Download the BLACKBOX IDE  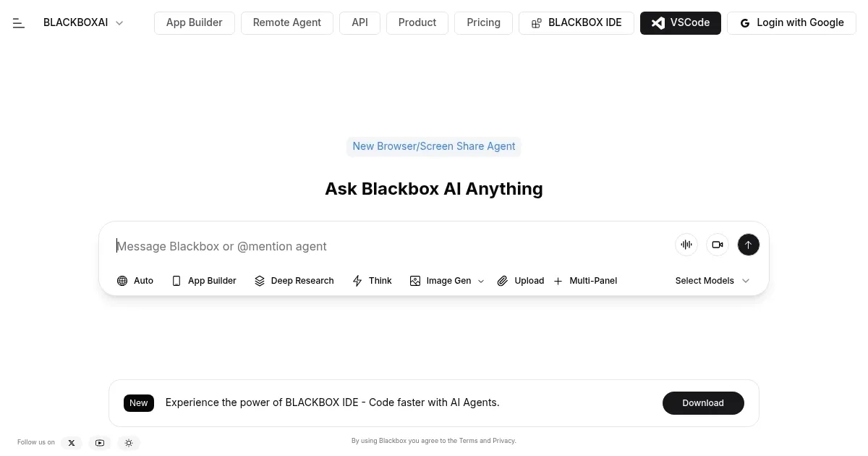[702, 402]
